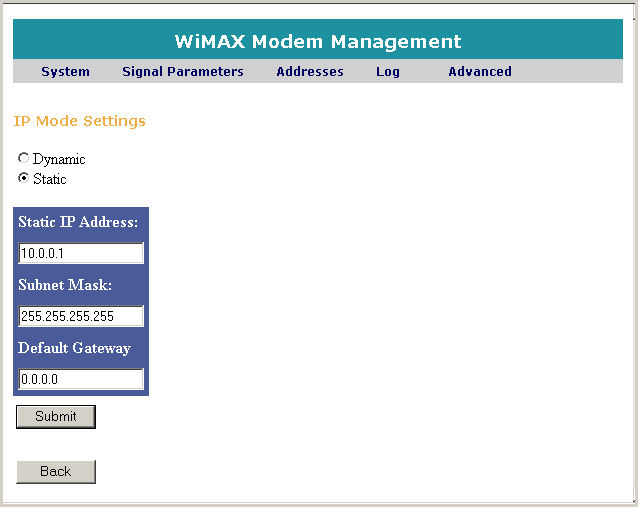Viewport: 638px width, 507px height.
Task: Click the 'Static' option label text
Action: pos(50,179)
